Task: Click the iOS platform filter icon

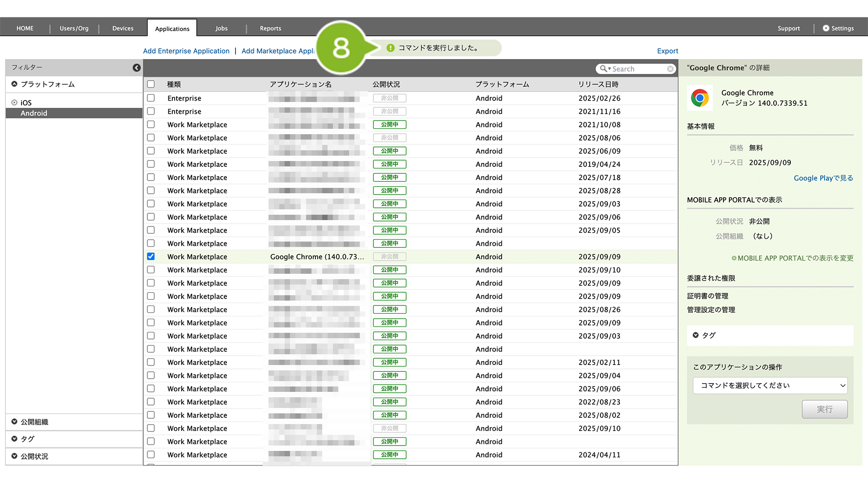Action: [15, 102]
